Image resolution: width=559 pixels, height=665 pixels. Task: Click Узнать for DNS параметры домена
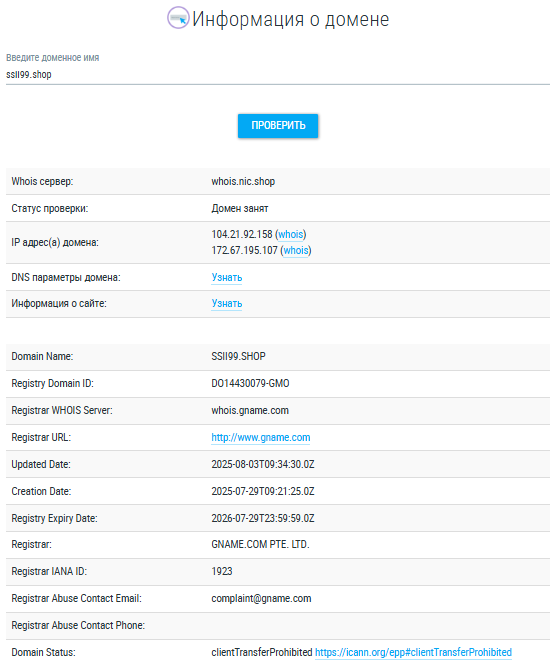point(227,277)
